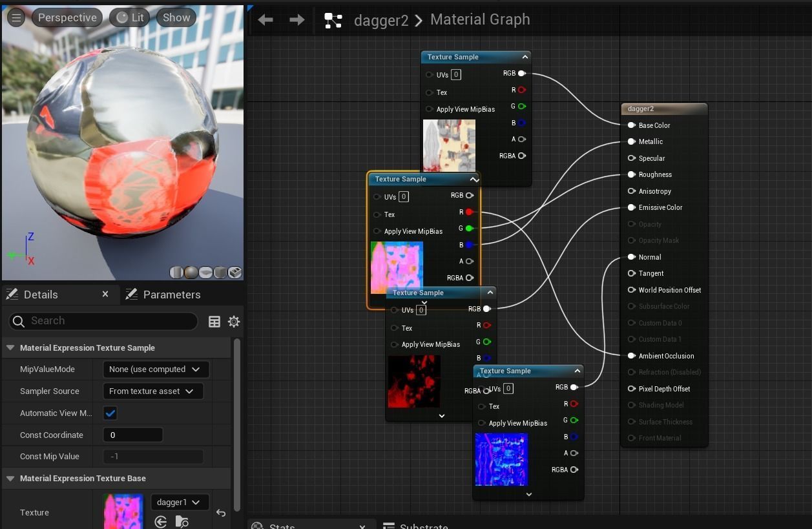812x529 pixels.
Task: Click the Ambient Occlusion input pin
Action: [x=632, y=356]
